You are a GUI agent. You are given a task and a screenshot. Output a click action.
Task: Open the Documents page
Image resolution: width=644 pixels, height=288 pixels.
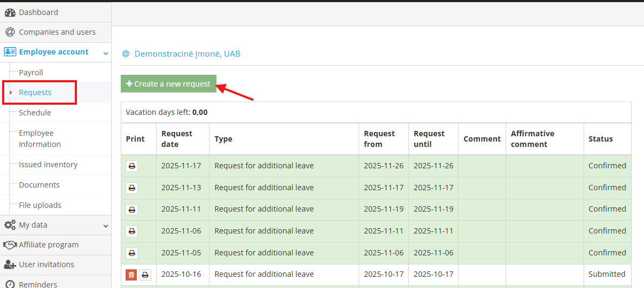click(39, 185)
